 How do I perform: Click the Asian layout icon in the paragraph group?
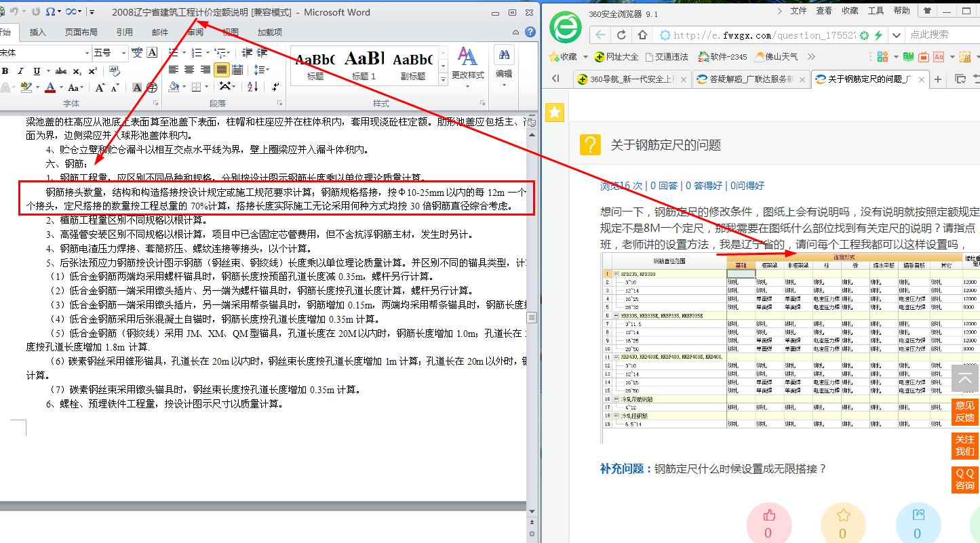click(224, 87)
